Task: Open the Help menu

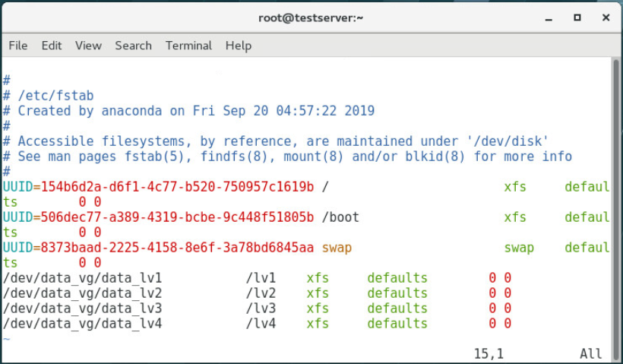Action: pos(239,46)
